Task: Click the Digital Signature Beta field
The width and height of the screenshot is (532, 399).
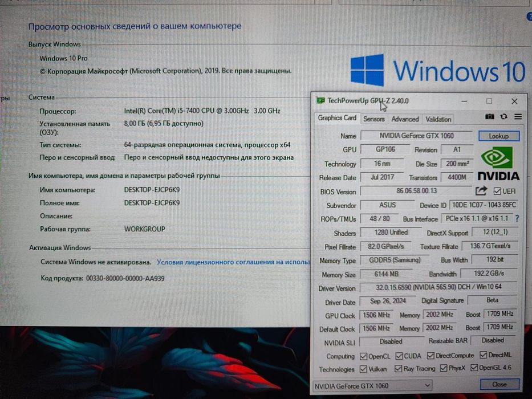Action: coord(492,300)
